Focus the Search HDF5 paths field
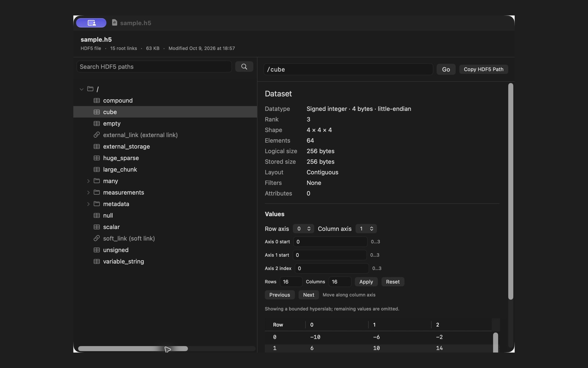This screenshot has height=368, width=588. (x=154, y=67)
